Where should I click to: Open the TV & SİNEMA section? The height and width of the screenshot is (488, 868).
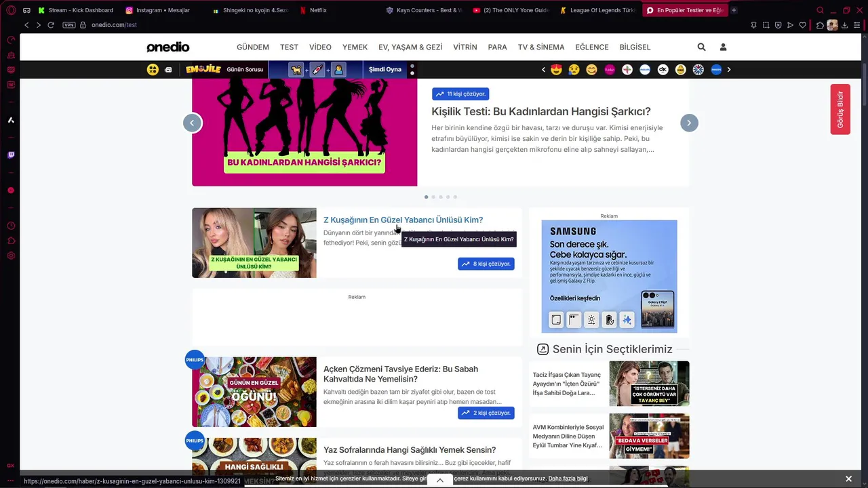541,47
